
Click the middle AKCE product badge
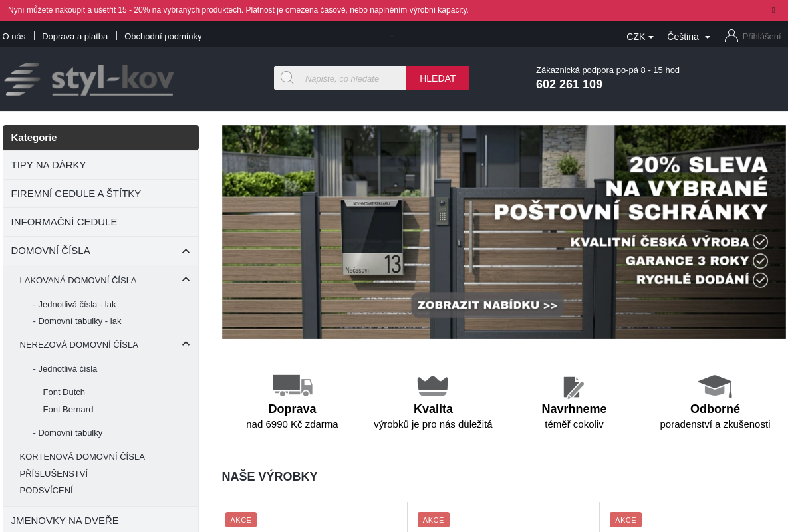[433, 520]
